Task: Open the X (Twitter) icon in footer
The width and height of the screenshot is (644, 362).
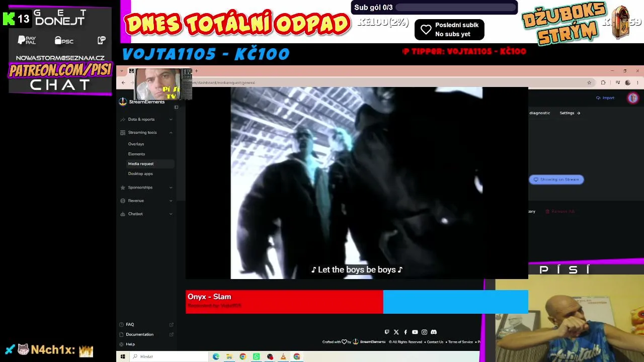Action: (x=396, y=332)
